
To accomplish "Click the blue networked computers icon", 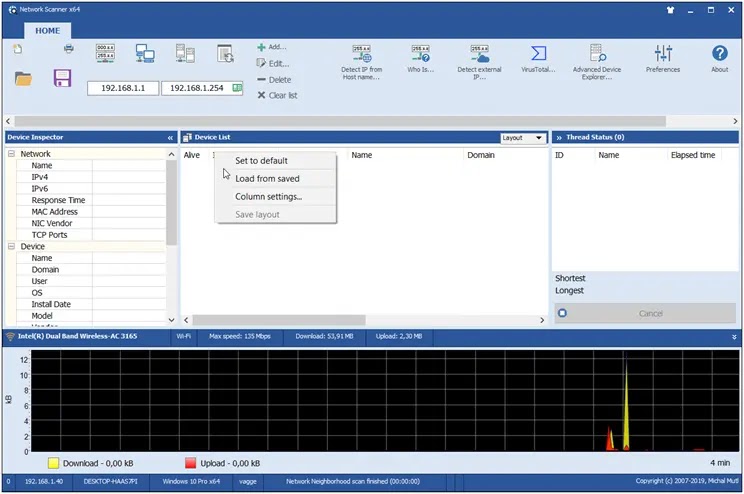I will pyautogui.click(x=145, y=53).
